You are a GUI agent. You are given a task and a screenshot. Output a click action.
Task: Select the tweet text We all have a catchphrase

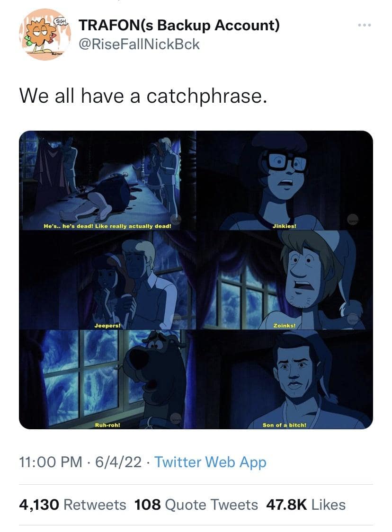(x=143, y=96)
